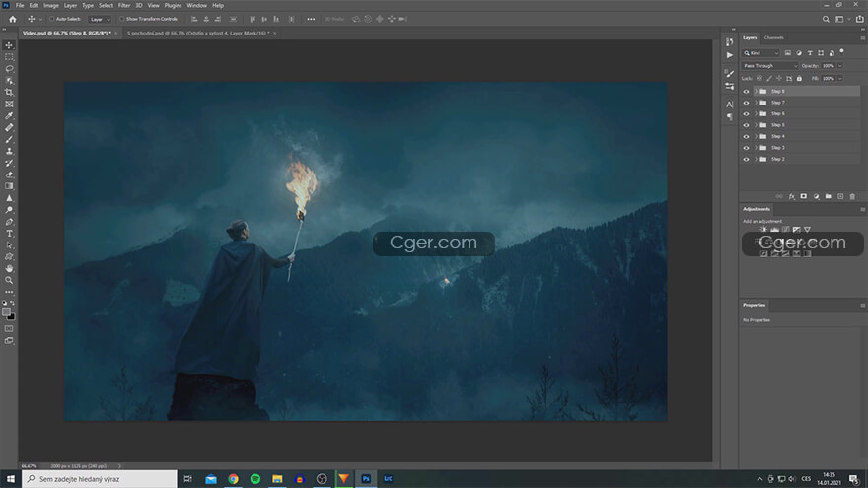Open the Actions panel play icon
Image resolution: width=868 pixels, height=488 pixels.
730,55
